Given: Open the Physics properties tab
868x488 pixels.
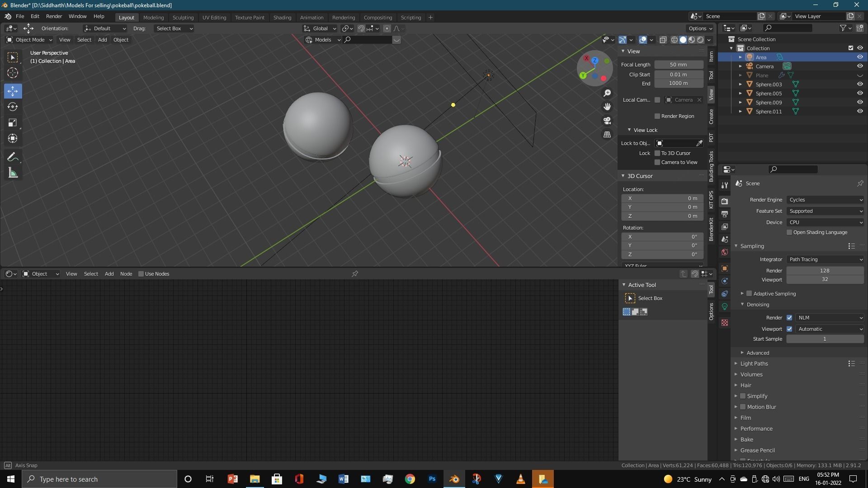Looking at the screenshot, I should coord(725,281).
